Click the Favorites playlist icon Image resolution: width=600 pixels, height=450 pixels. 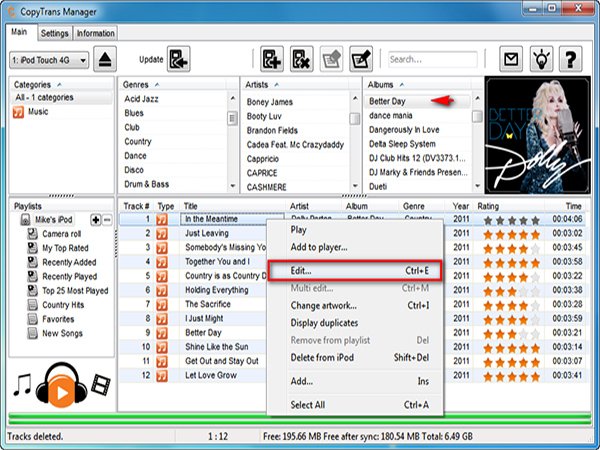pyautogui.click(x=33, y=319)
